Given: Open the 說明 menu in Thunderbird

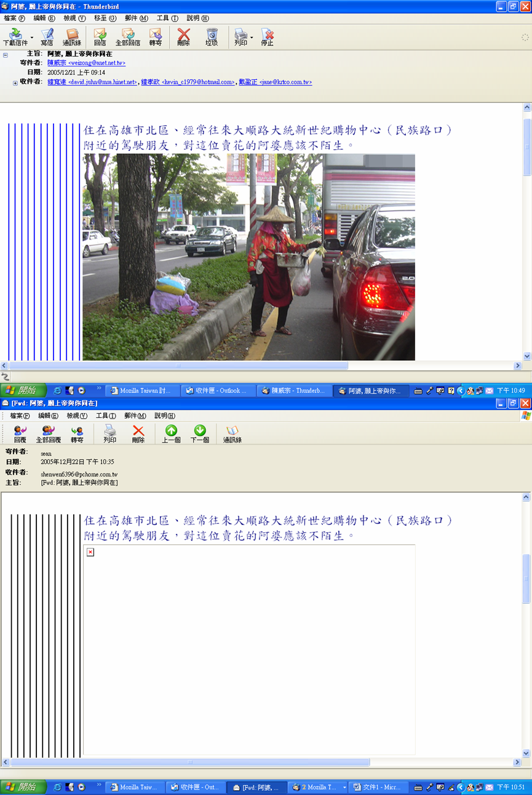Looking at the screenshot, I should click(197, 18).
